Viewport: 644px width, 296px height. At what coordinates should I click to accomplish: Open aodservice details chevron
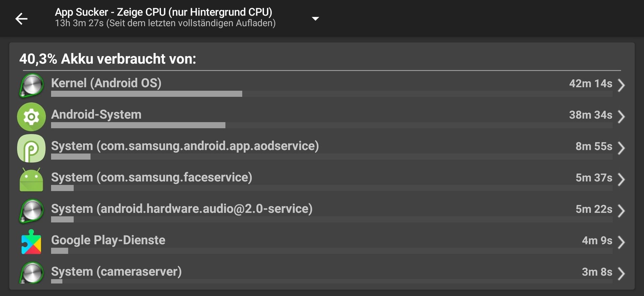coord(621,148)
